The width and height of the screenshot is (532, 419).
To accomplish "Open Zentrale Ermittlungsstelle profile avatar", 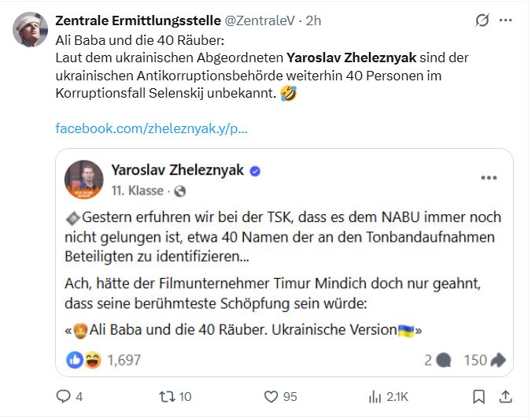I will pyautogui.click(x=30, y=29).
